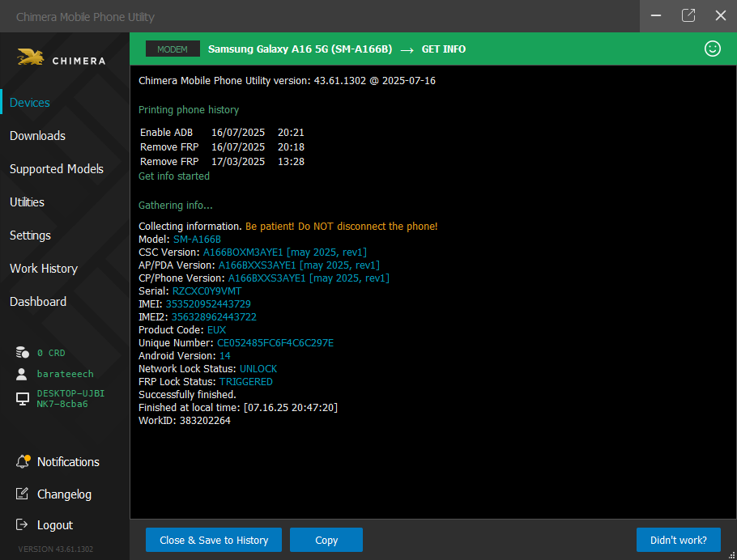Open the Changelog label
Image resolution: width=737 pixels, height=560 pixels.
point(65,494)
